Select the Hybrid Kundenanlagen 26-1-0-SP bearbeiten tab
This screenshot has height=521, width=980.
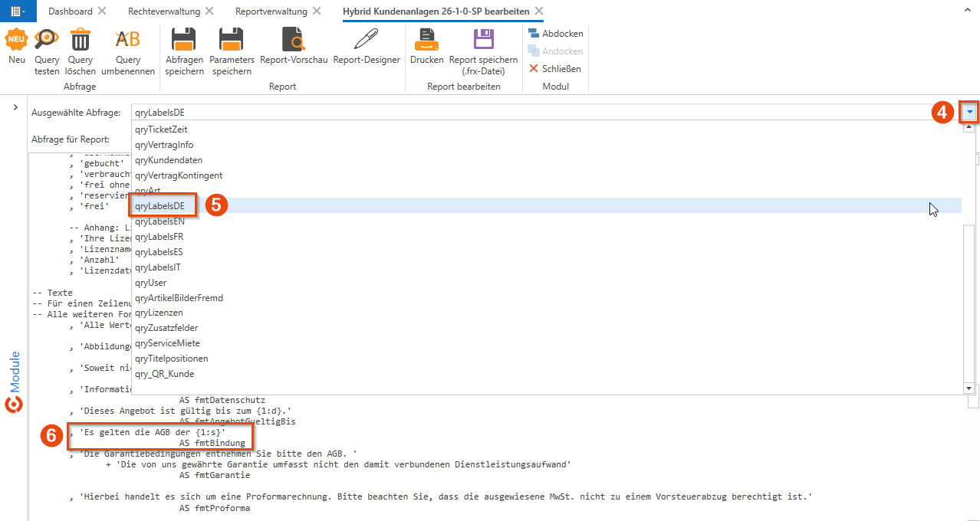tap(436, 11)
